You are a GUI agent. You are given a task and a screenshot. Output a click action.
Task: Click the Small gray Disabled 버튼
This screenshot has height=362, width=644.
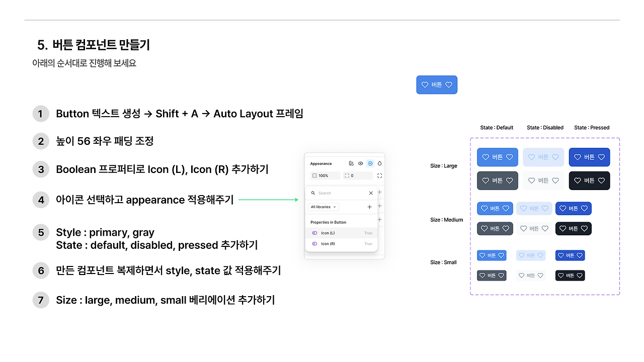click(x=531, y=276)
